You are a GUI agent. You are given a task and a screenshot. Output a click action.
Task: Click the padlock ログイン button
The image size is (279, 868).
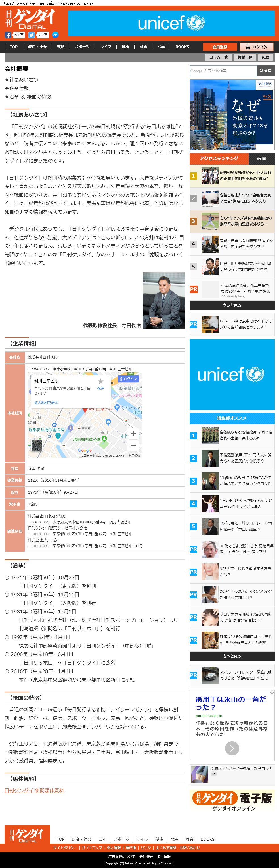click(256, 47)
